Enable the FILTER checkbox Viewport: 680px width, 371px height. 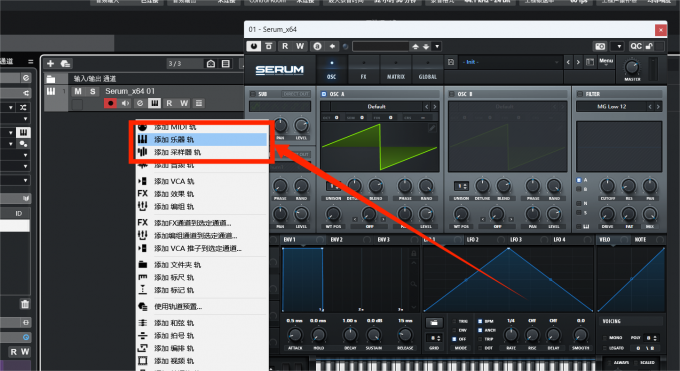pyautogui.click(x=579, y=94)
